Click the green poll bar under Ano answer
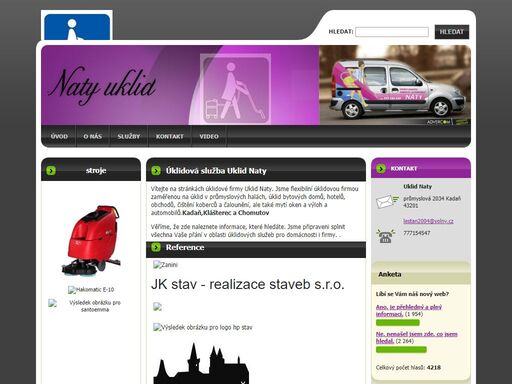This screenshot has width=512, height=384. [x=398, y=323]
